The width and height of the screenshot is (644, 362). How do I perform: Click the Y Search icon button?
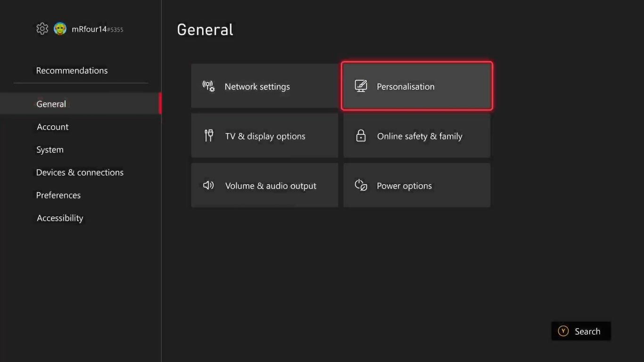[x=563, y=331]
